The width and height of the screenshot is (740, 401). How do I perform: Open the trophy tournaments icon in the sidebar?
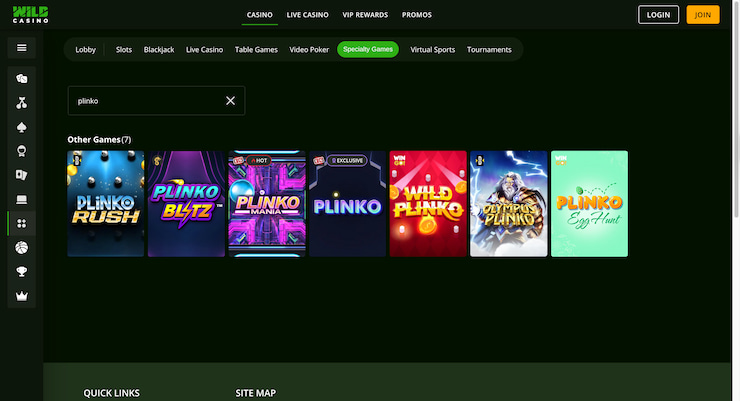point(21,272)
